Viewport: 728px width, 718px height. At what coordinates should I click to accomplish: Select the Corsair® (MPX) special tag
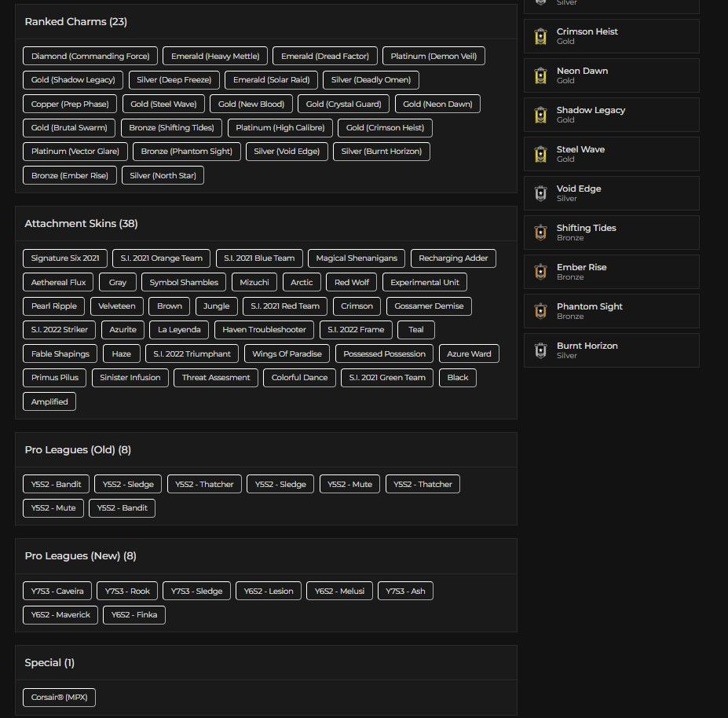59,698
